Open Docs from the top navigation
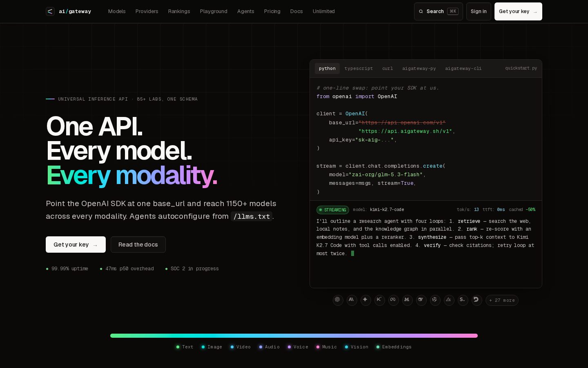This screenshot has width=588, height=368. pyautogui.click(x=296, y=11)
